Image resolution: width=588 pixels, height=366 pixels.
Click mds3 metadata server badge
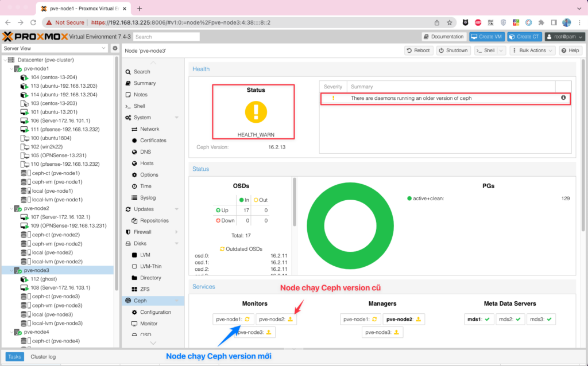tap(541, 319)
